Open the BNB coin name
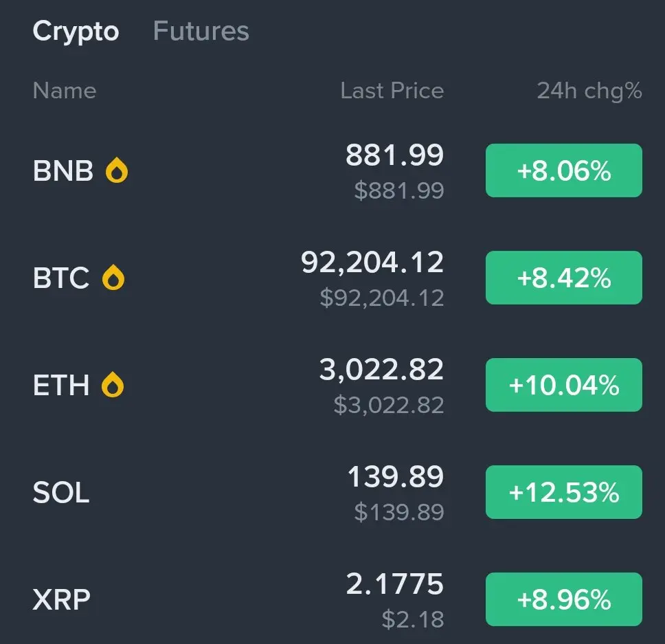The width and height of the screenshot is (665, 644). [63, 171]
